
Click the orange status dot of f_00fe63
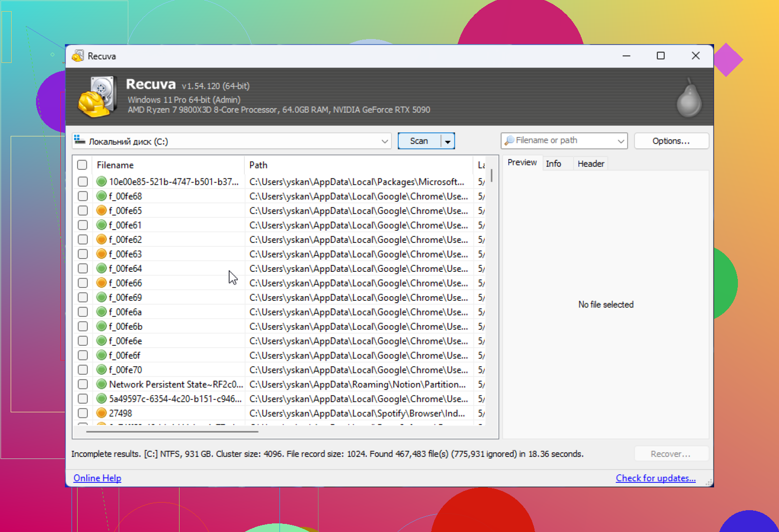[x=101, y=254]
